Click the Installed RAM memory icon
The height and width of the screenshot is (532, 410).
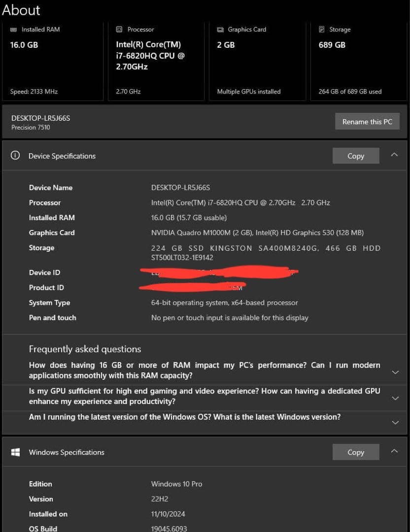point(13,29)
